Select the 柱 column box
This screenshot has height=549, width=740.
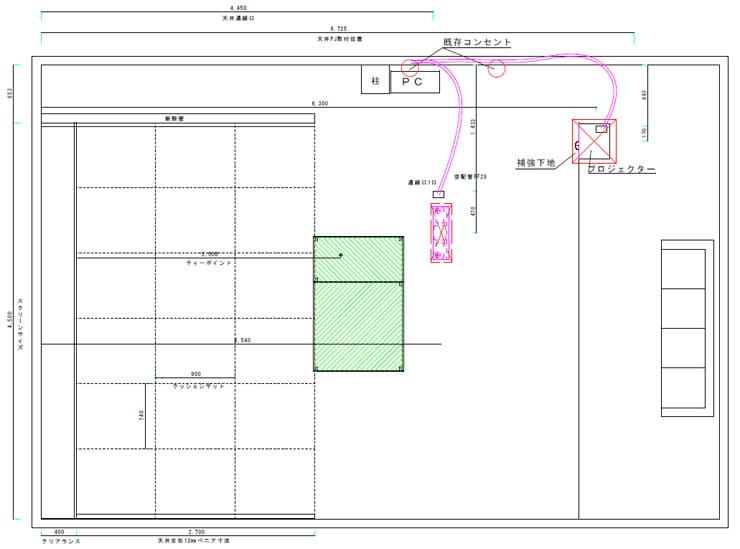point(375,81)
